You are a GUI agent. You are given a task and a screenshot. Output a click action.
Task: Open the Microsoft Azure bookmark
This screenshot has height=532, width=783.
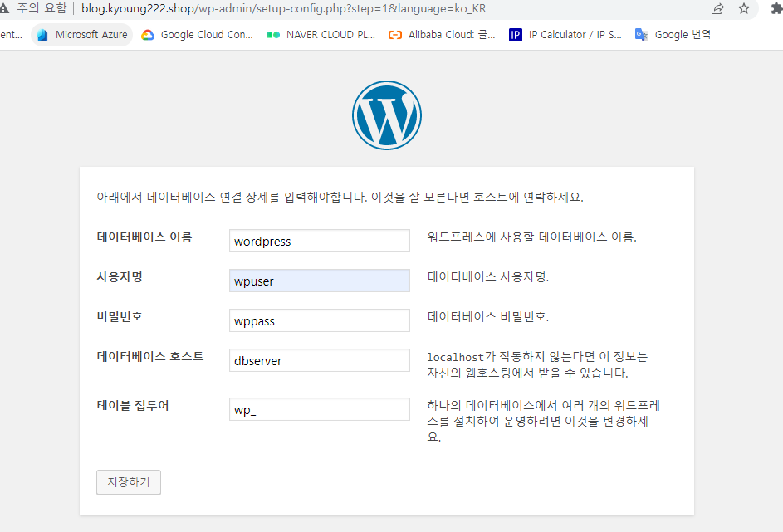tap(82, 34)
